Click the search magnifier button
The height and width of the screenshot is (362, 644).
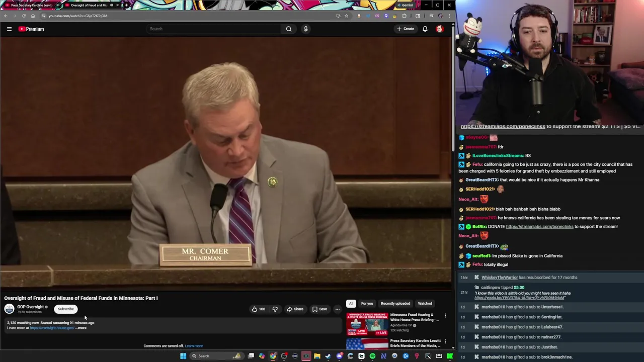click(289, 29)
